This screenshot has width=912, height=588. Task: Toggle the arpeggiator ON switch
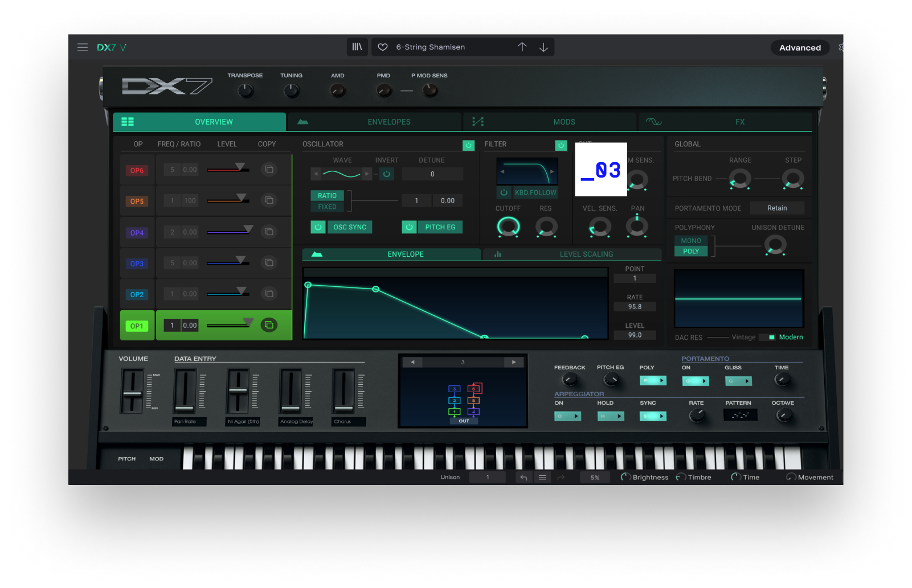567,416
